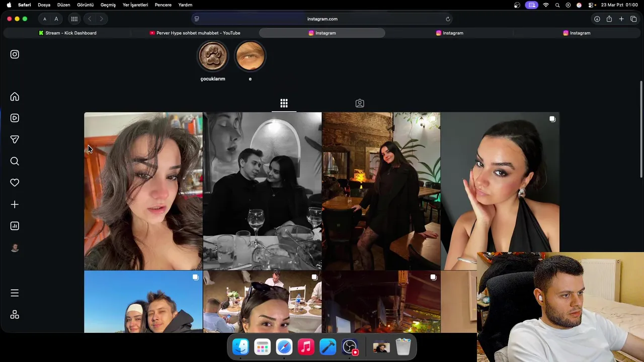Show Safari downloads

[597, 19]
